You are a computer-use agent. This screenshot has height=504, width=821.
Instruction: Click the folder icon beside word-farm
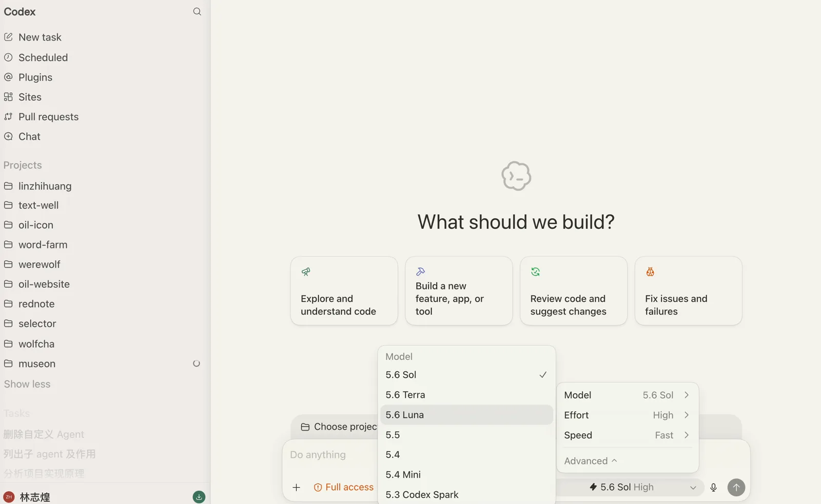click(x=8, y=245)
